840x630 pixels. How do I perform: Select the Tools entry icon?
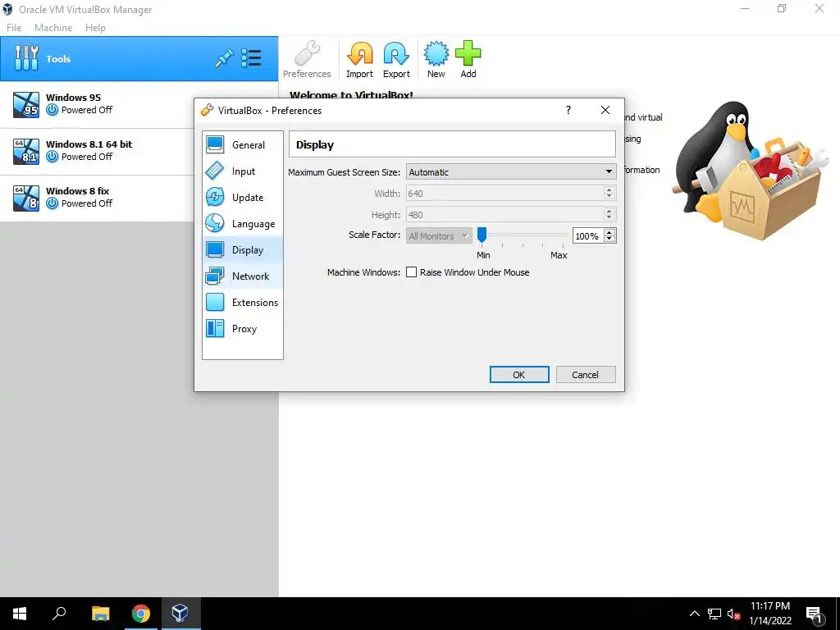coord(26,58)
